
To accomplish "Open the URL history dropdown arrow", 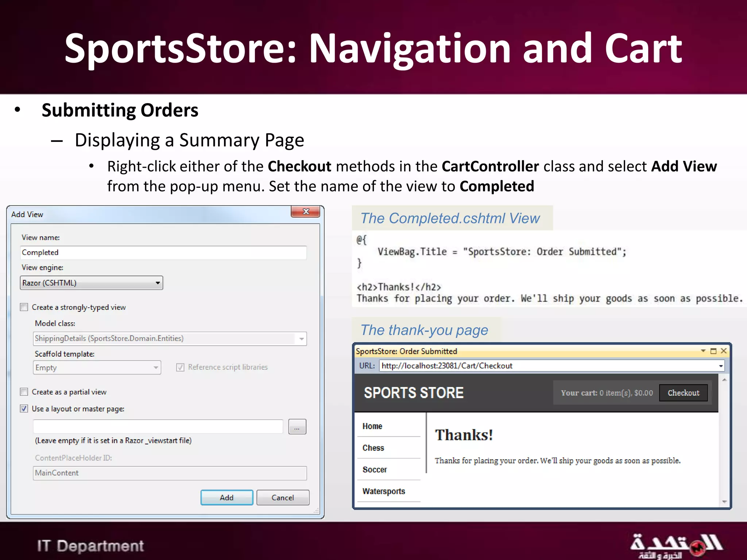I will click(x=721, y=366).
